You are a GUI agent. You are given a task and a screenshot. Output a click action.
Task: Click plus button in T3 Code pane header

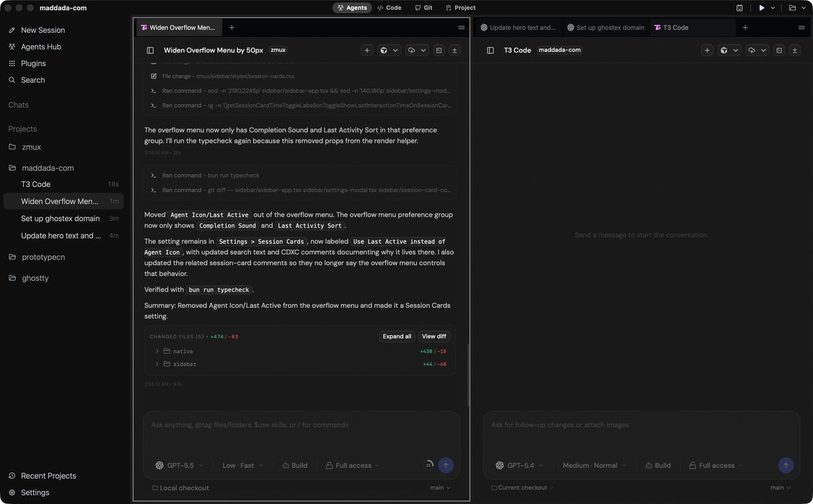point(707,50)
